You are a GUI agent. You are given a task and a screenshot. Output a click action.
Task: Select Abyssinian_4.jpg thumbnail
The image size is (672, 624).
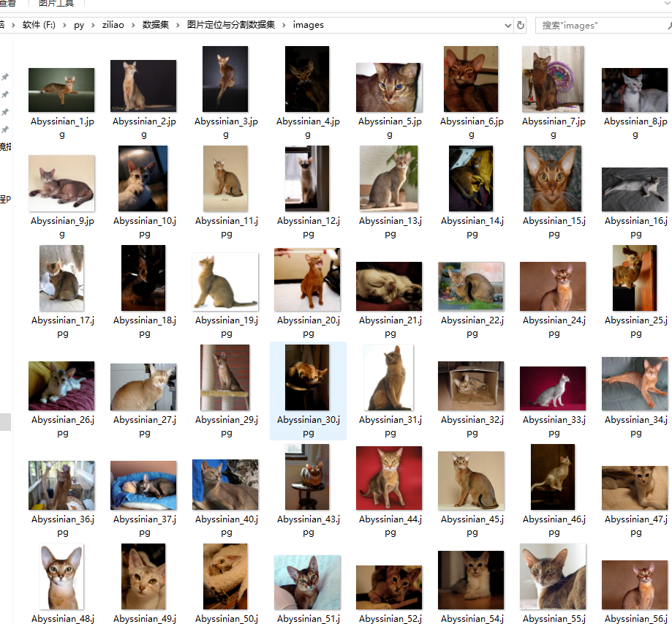(x=307, y=79)
